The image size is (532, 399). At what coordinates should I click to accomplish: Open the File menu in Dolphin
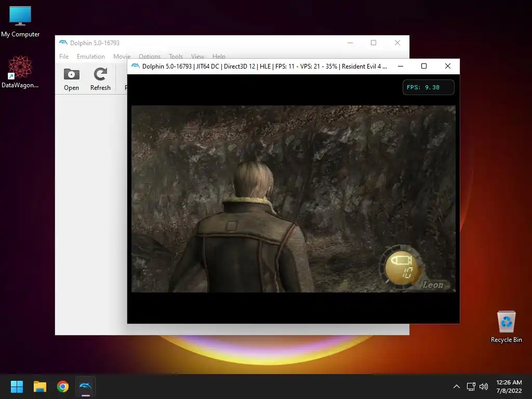click(x=64, y=56)
